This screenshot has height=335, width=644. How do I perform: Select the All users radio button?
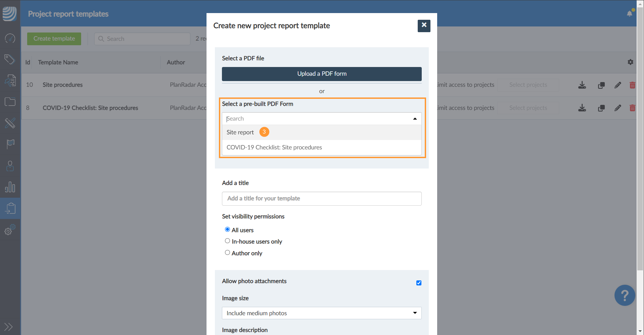point(228,229)
